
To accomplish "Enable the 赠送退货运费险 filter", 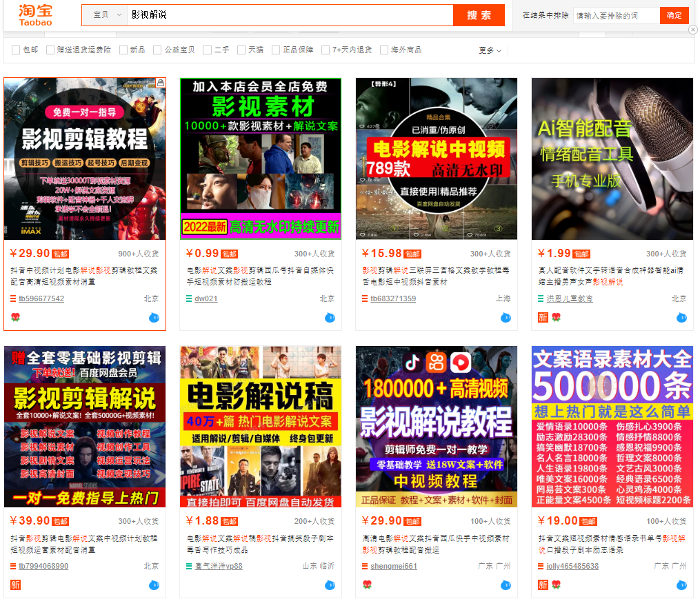I will coord(50,50).
